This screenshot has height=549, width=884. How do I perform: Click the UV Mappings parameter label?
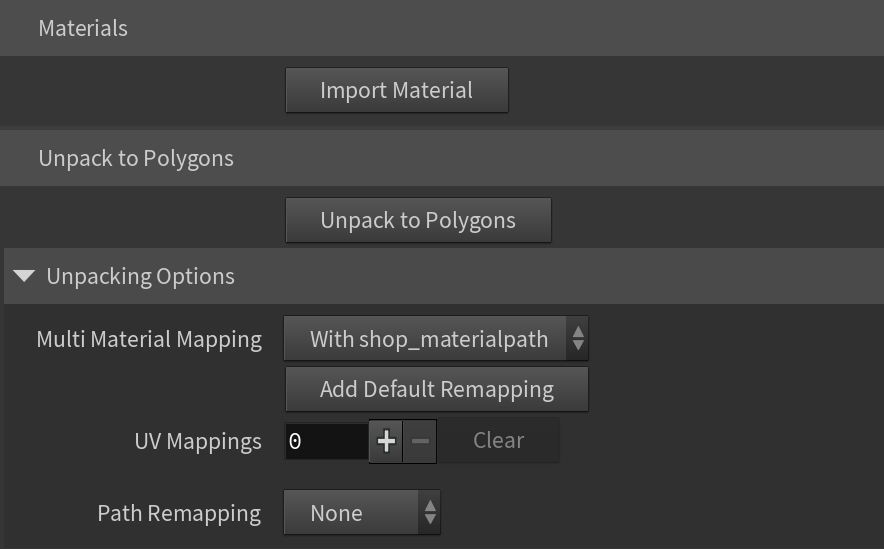198,441
